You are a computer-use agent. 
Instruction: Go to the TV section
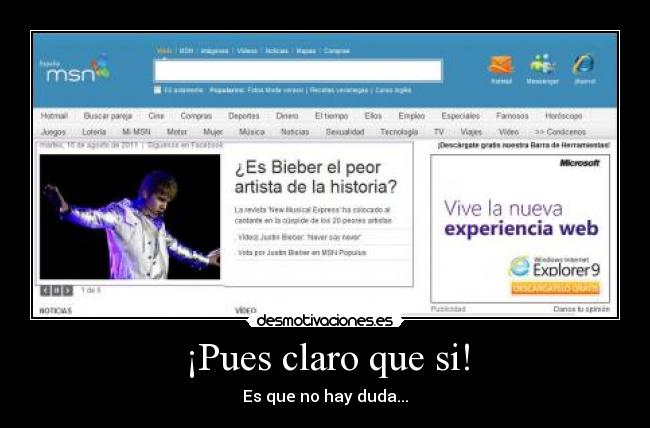[439, 132]
